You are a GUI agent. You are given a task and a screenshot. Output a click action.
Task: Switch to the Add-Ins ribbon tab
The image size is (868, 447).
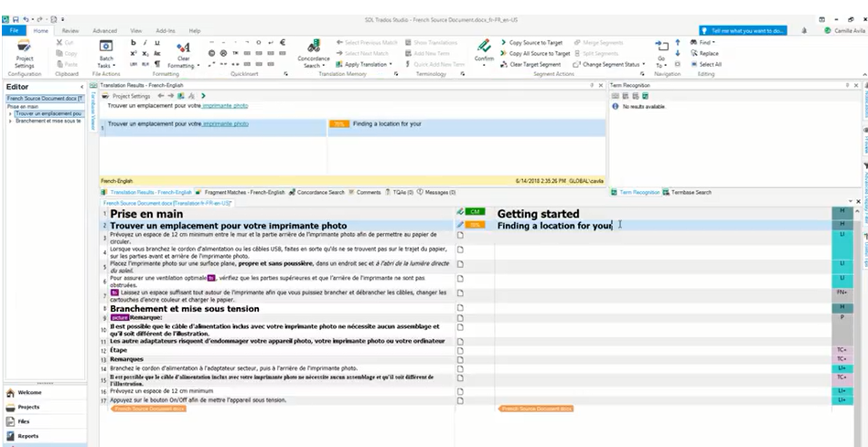166,31
